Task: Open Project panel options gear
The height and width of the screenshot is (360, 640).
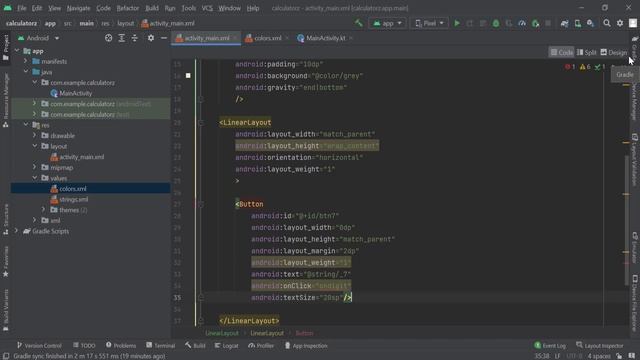Action: click(x=151, y=38)
